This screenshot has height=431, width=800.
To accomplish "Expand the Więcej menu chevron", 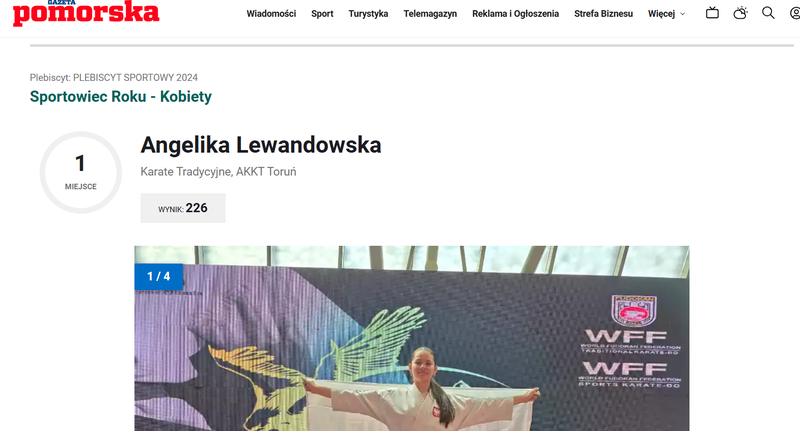I will 683,14.
